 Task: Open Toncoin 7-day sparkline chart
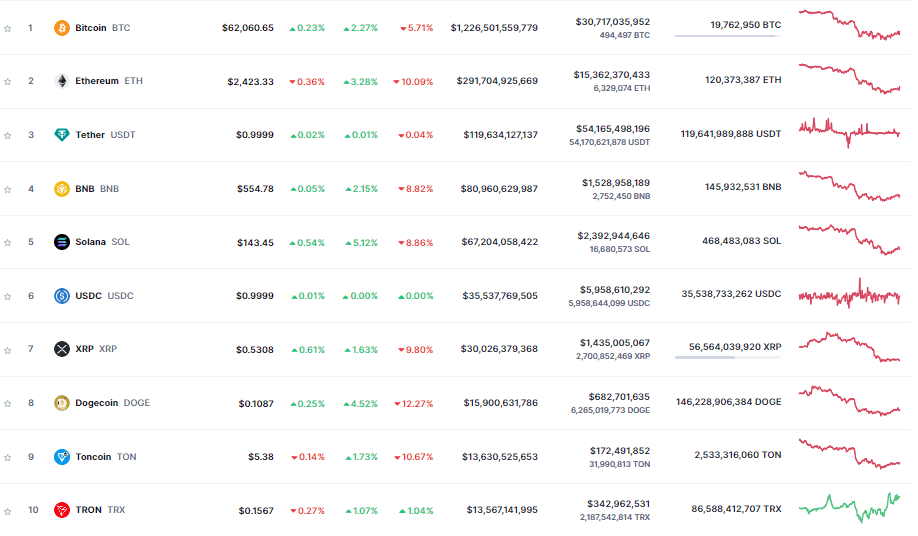click(x=849, y=454)
